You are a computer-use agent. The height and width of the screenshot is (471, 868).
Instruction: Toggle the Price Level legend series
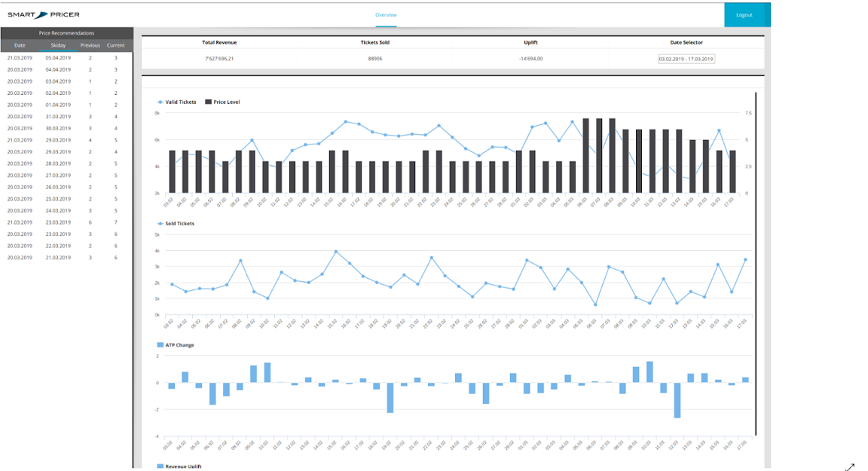(x=222, y=102)
